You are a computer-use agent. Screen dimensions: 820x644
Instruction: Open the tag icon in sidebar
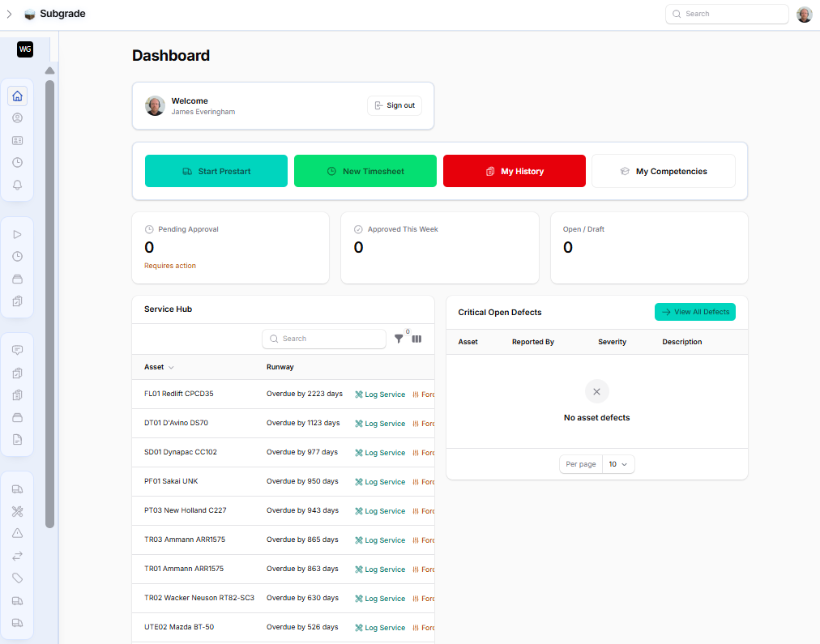pyautogui.click(x=17, y=578)
